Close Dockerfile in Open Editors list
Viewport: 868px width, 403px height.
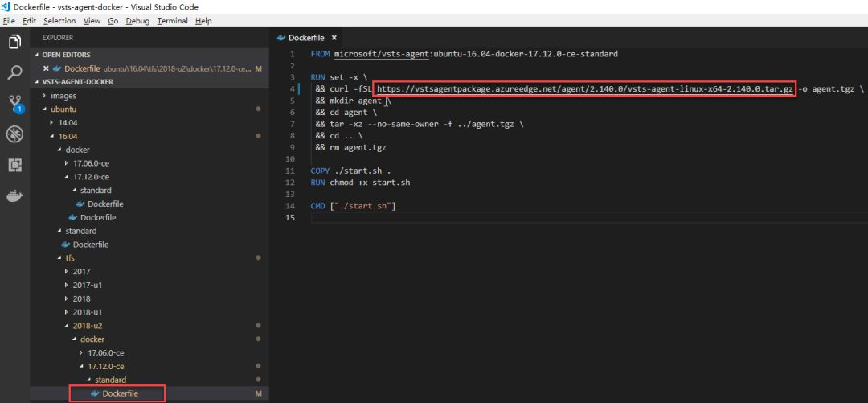tap(47, 68)
